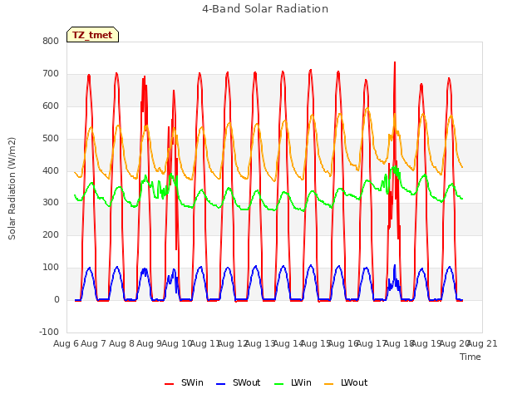The height and width of the screenshot is (399, 532).
Task: Click the 'Aug 7' x-axis tick label
Action: pyautogui.click(x=94, y=343)
